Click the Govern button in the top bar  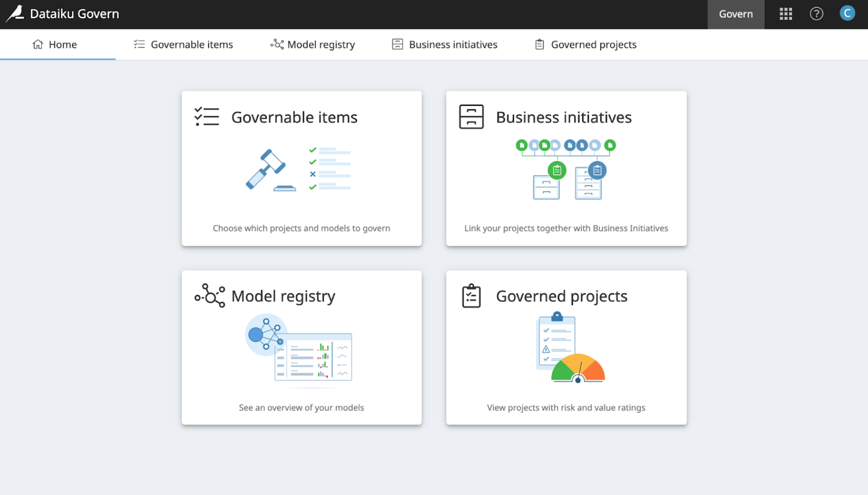(x=736, y=14)
